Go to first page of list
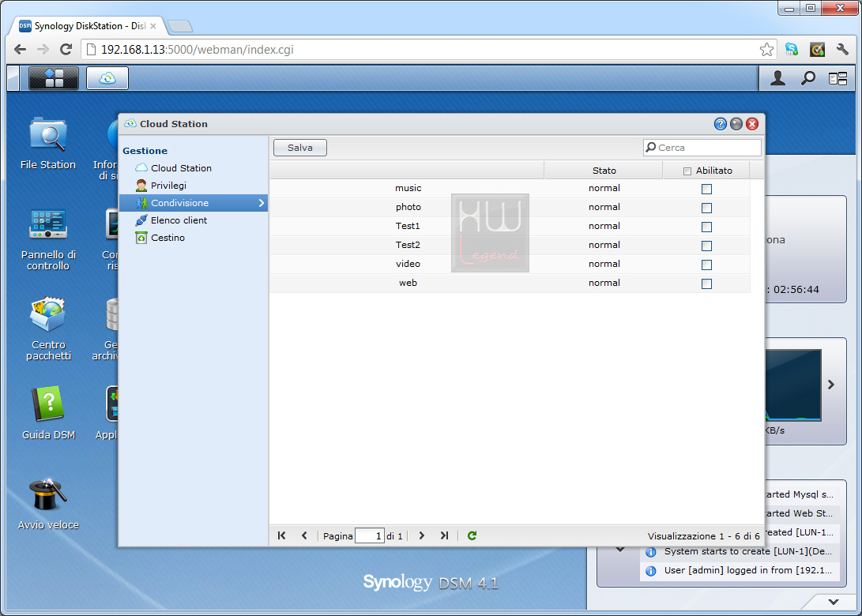 pyautogui.click(x=281, y=535)
